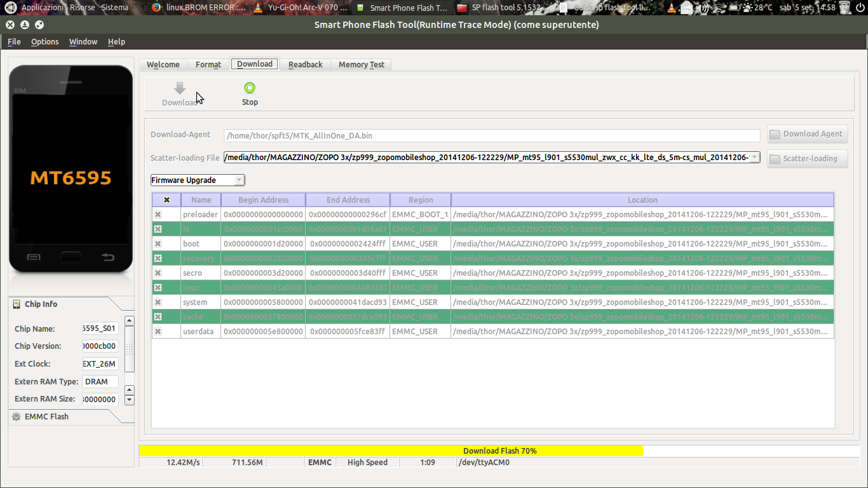Toggle the select-all checkbox in table header
The width and height of the screenshot is (868, 488).
click(x=166, y=200)
